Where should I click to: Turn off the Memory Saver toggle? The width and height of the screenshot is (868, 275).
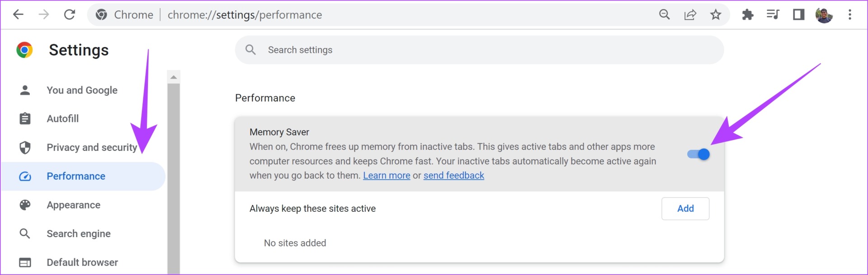698,154
